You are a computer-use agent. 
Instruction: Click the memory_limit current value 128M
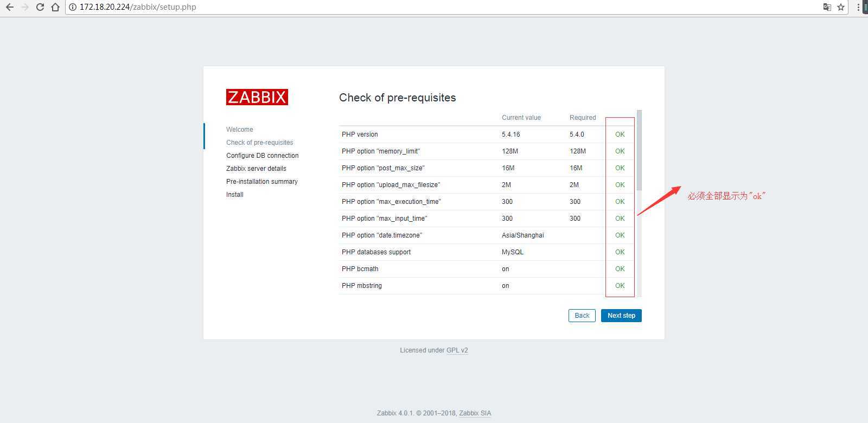510,151
